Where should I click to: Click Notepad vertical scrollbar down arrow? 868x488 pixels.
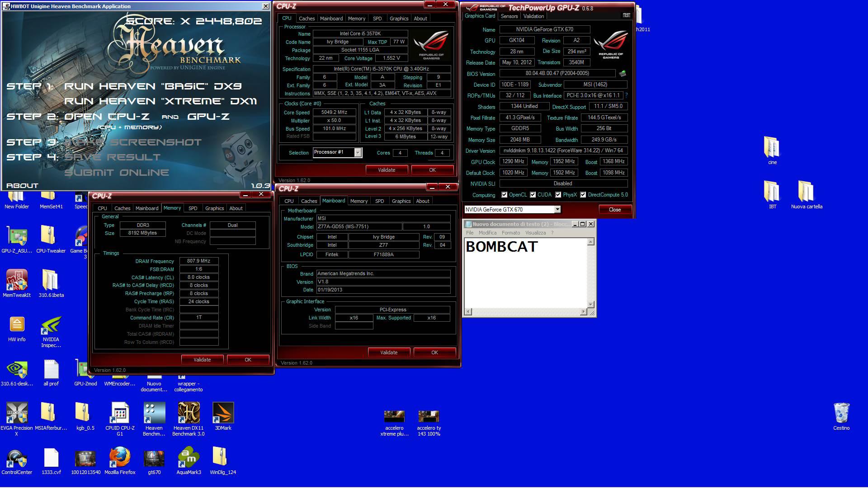[x=590, y=304]
